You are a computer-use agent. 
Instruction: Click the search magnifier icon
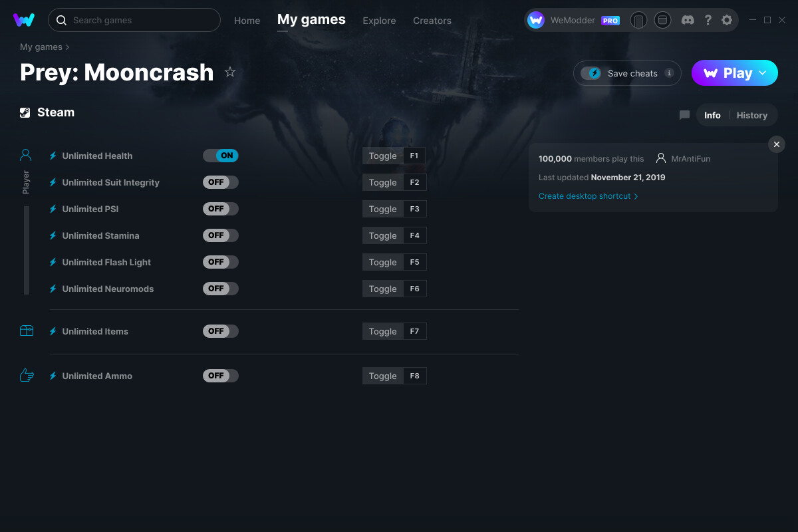[x=61, y=20]
